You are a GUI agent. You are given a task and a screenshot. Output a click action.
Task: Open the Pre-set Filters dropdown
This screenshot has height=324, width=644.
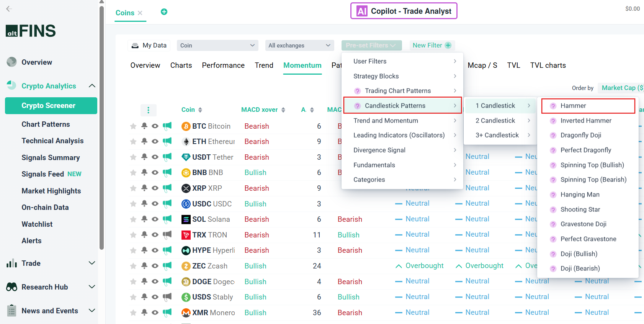[x=371, y=46]
